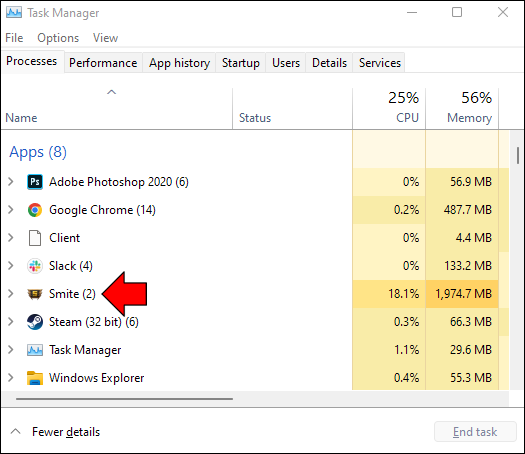This screenshot has width=525, height=454.
Task: Select the Processes tab
Action: (x=32, y=61)
